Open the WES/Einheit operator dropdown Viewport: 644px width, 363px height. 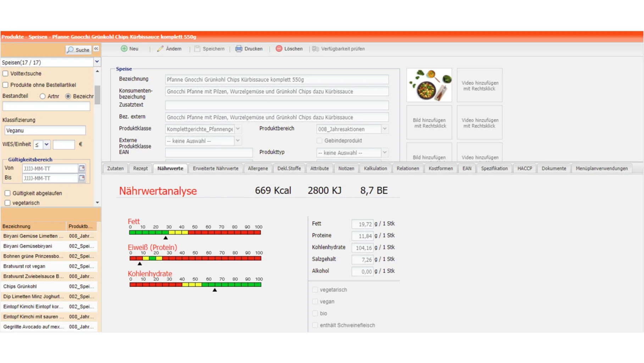[46, 144]
